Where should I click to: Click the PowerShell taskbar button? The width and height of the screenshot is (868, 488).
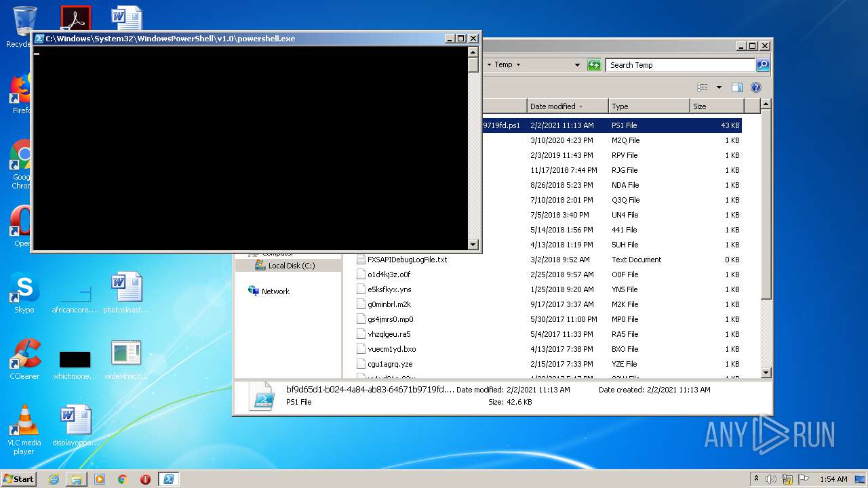[x=168, y=479]
